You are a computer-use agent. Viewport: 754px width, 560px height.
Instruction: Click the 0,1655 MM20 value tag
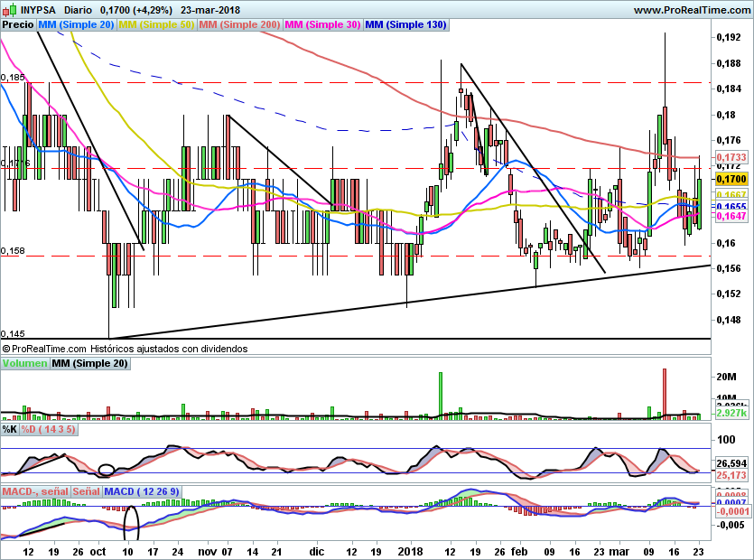click(x=731, y=207)
